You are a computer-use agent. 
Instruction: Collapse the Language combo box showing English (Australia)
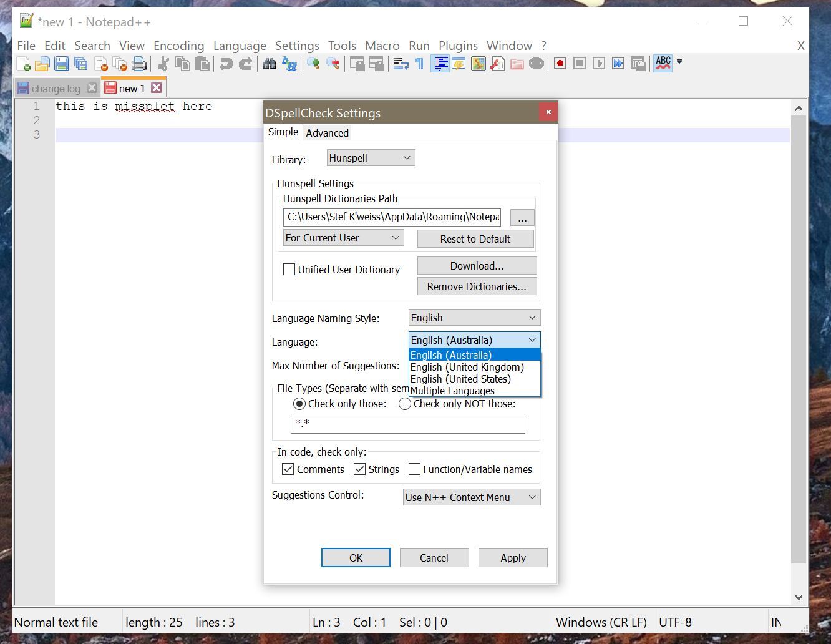[474, 340]
